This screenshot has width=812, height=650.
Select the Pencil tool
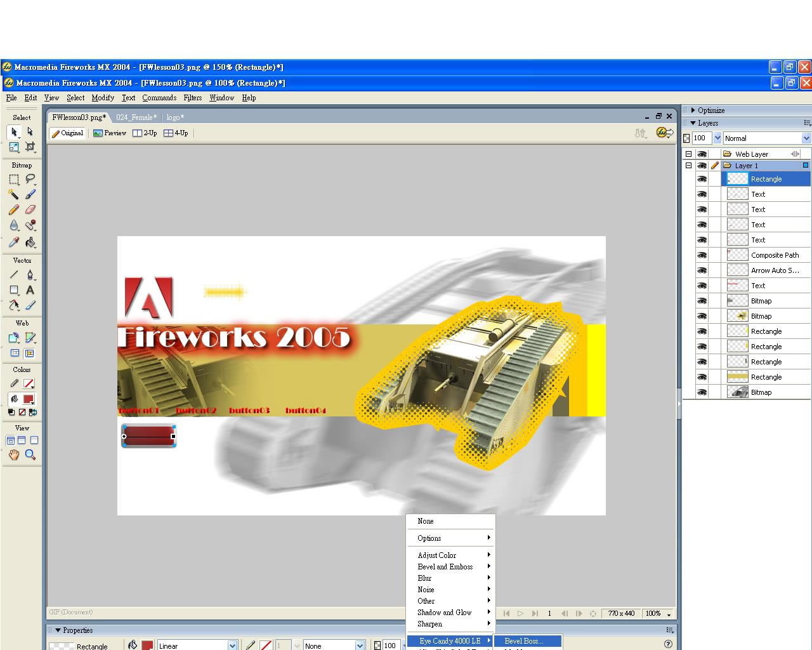13,209
